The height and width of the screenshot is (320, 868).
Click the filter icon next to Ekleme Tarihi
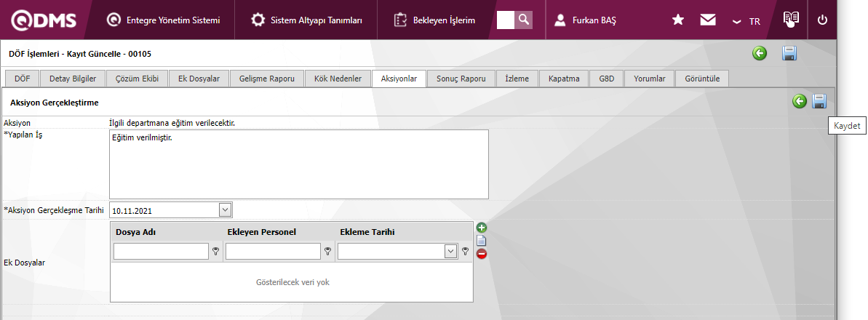[x=466, y=252]
